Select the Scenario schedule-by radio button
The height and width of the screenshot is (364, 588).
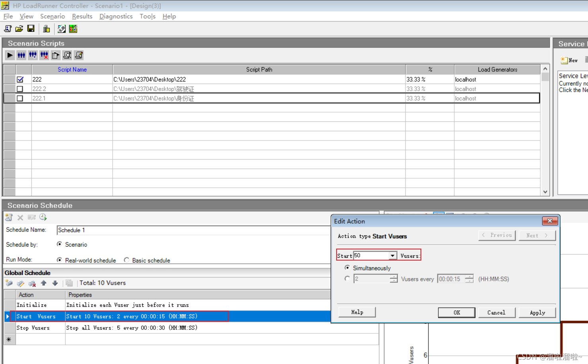[x=59, y=244]
